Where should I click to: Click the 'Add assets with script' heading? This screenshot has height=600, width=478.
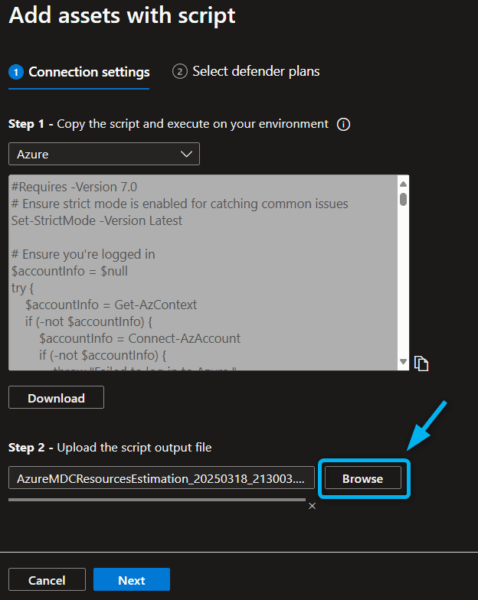click(x=122, y=16)
